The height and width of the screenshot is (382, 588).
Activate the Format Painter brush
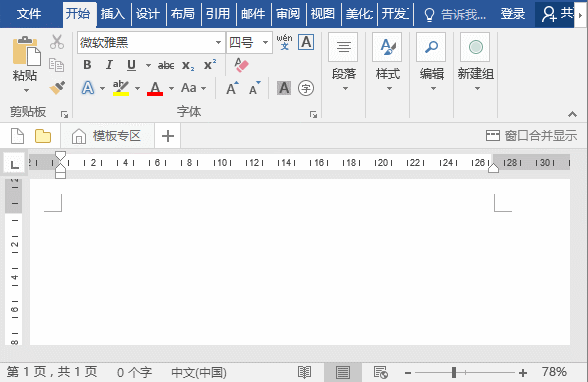point(57,88)
